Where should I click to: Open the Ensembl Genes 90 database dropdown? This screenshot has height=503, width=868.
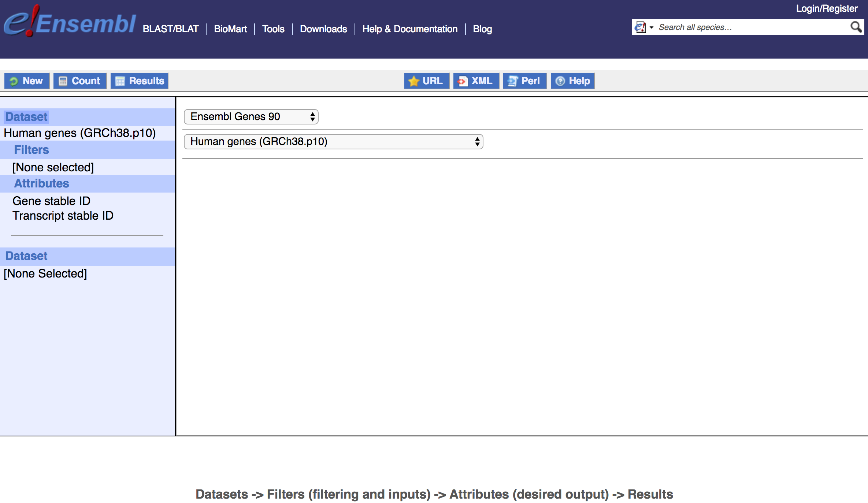point(251,117)
